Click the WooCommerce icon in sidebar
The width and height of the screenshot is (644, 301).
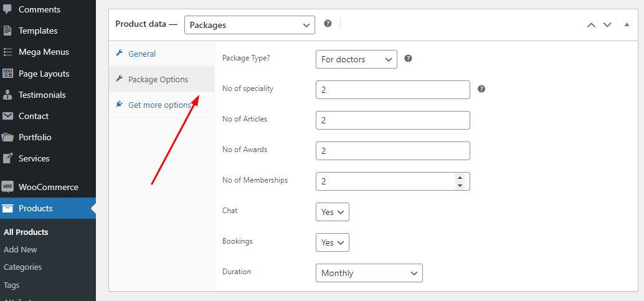coord(7,187)
